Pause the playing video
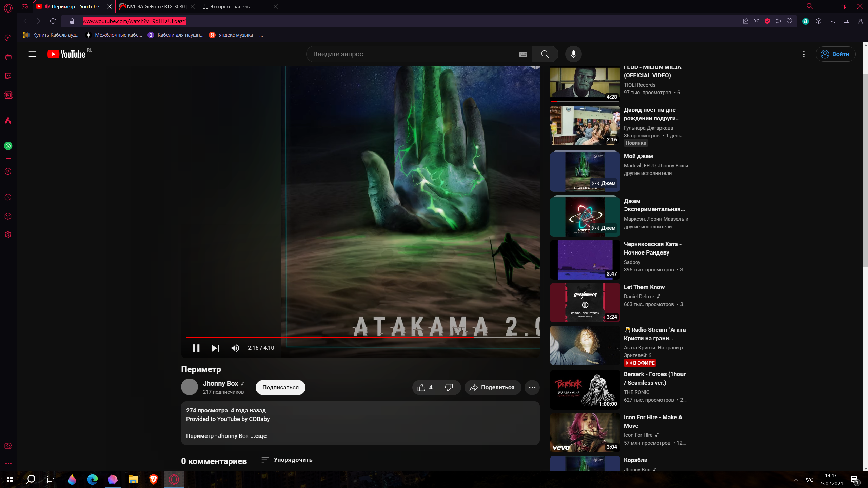Viewport: 868px width, 488px height. point(196,348)
